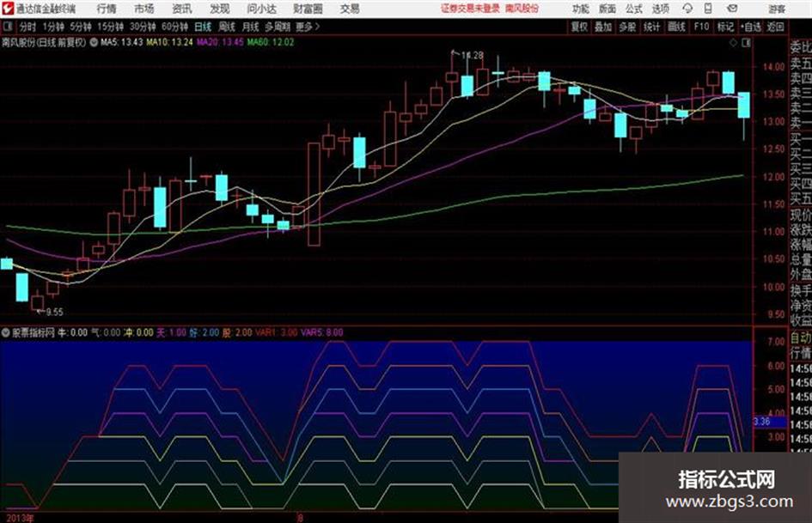Toggle •自选 watchlist button
This screenshot has width=812, height=523.
click(x=750, y=27)
